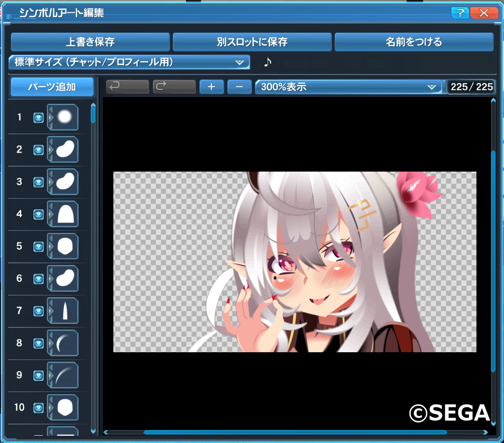Viewport: 504px width, 443px height.
Task: Click canvas scroll-up arrow
Action: (x=494, y=101)
